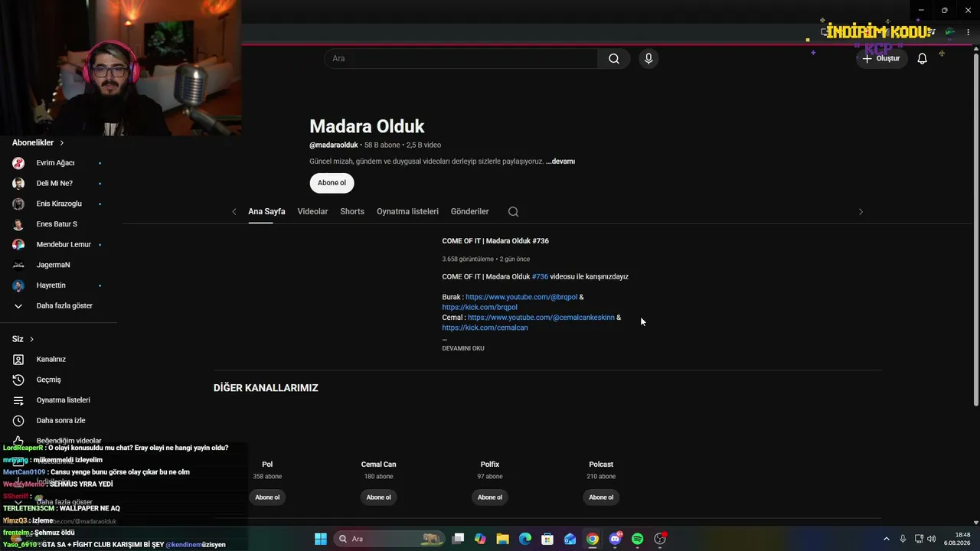This screenshot has width=980, height=551.
Task: Click the @madaraolduk channel handle
Action: point(334,145)
